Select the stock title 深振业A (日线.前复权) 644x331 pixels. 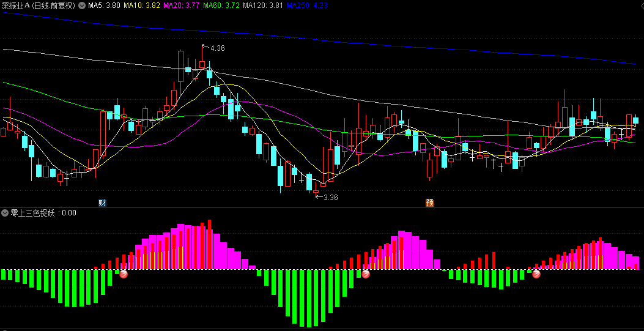click(x=39, y=6)
